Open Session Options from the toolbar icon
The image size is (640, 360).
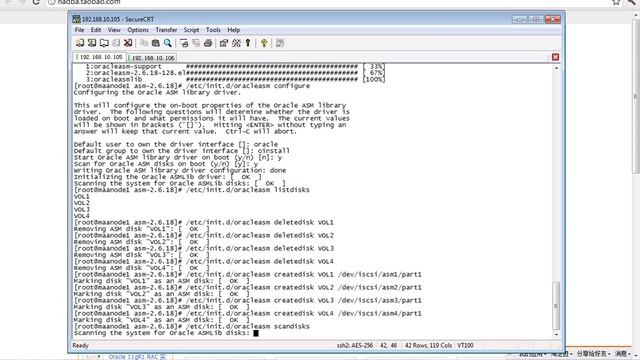[224, 43]
